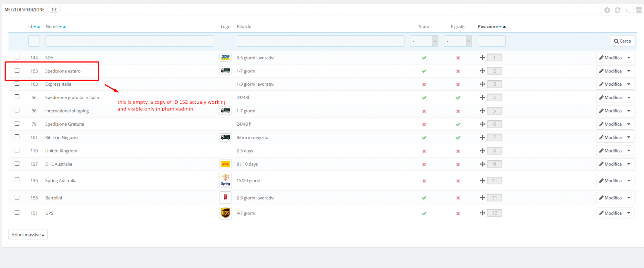Open Azioni massive bulk actions menu
Screen dimensions: 644x268
click(x=28, y=235)
